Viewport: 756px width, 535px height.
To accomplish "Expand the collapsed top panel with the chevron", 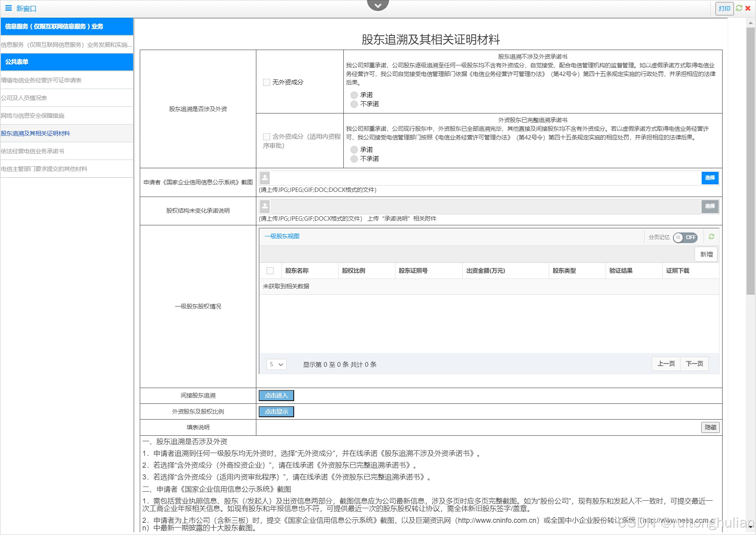I will click(378, 6).
